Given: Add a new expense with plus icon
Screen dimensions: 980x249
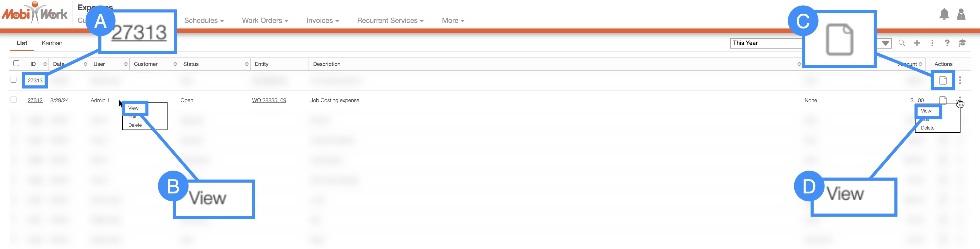Looking at the screenshot, I should pos(917,43).
